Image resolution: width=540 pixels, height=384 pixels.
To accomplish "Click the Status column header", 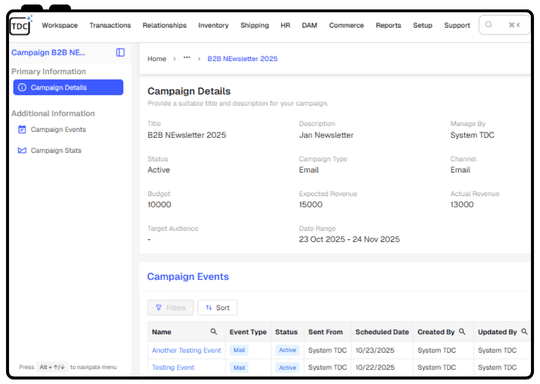I will (286, 332).
